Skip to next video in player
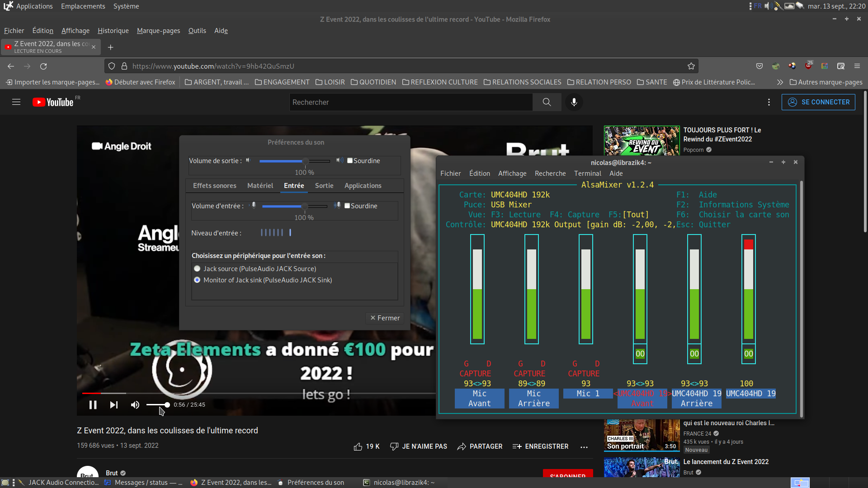The width and height of the screenshot is (868, 488). (x=114, y=405)
